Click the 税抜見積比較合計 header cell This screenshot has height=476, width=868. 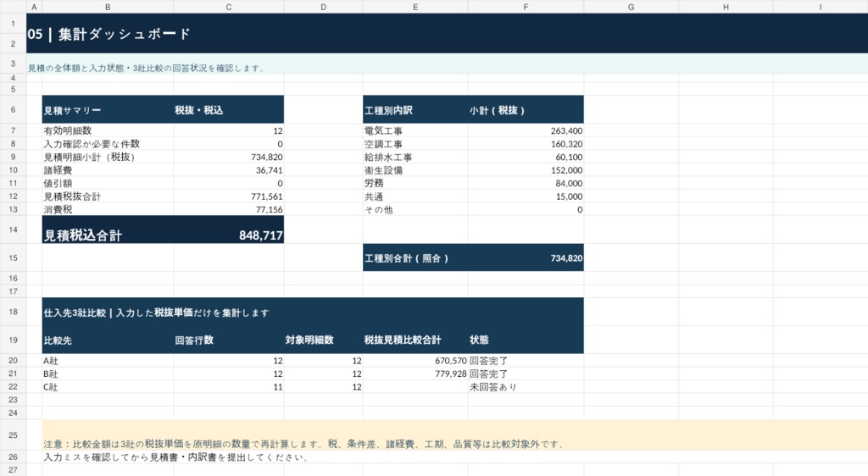(x=415, y=340)
